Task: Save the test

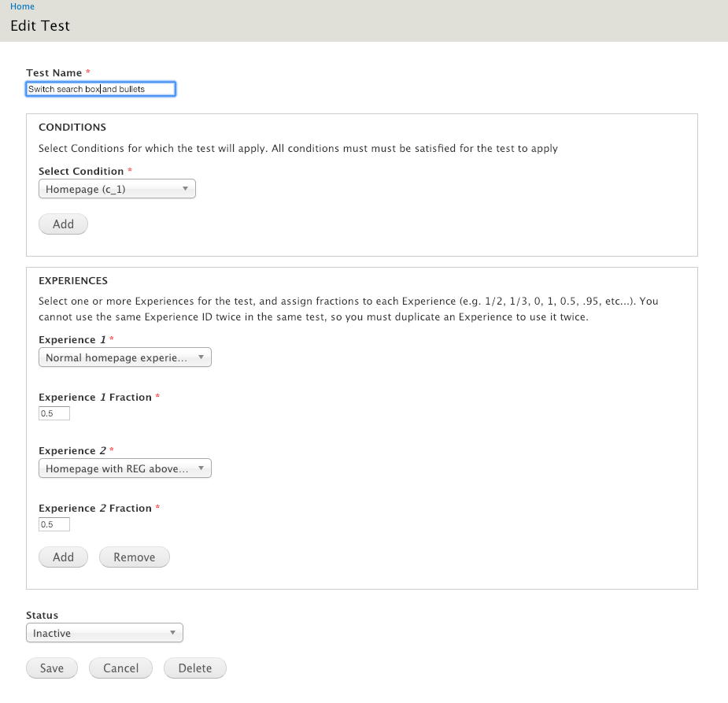Action: click(x=52, y=668)
